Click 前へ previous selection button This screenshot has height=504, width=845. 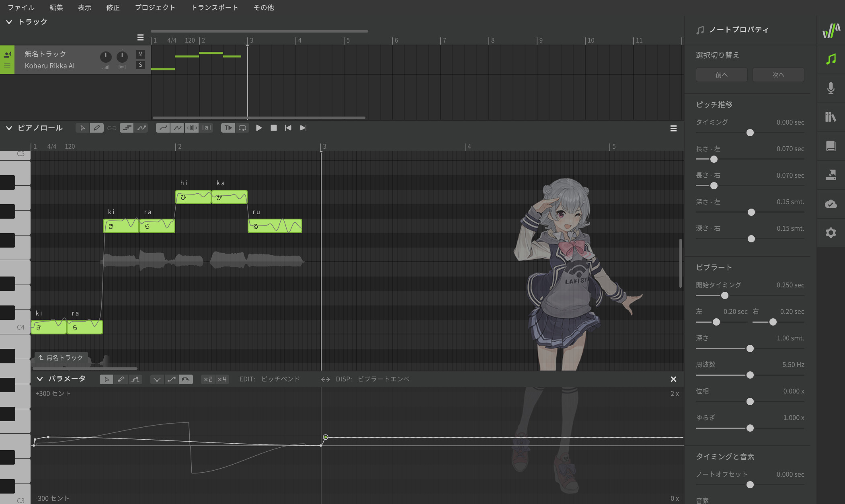point(722,75)
